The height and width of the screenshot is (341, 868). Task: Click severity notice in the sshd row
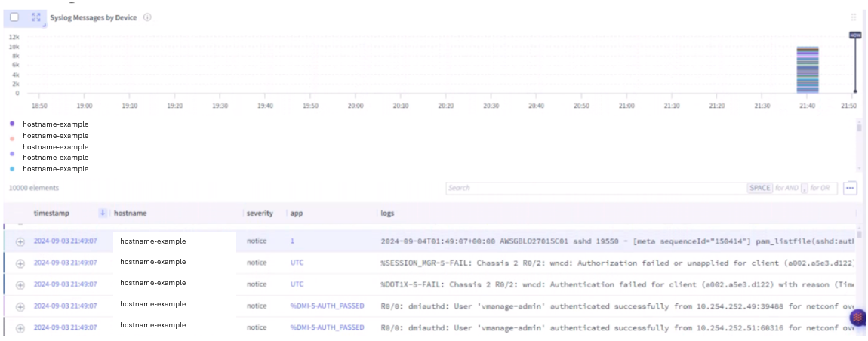257,241
